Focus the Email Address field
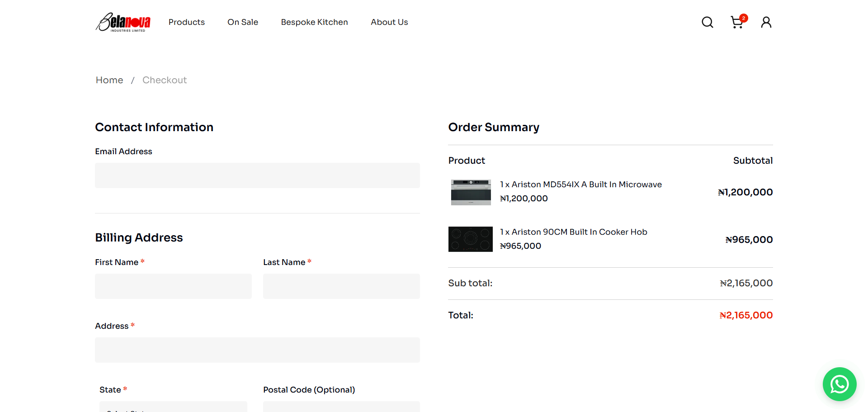Screen dimensions: 868x412 click(257, 175)
